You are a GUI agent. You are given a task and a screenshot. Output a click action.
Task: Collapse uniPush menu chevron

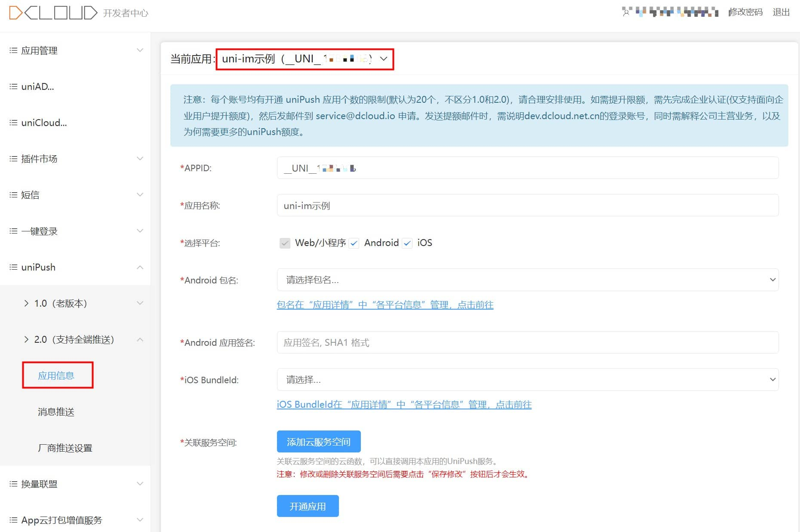(x=140, y=267)
